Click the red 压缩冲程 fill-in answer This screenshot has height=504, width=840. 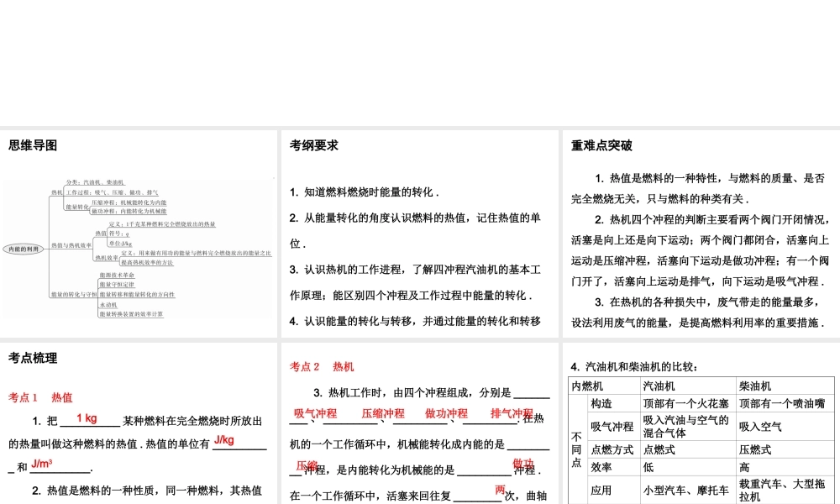pos(386,413)
